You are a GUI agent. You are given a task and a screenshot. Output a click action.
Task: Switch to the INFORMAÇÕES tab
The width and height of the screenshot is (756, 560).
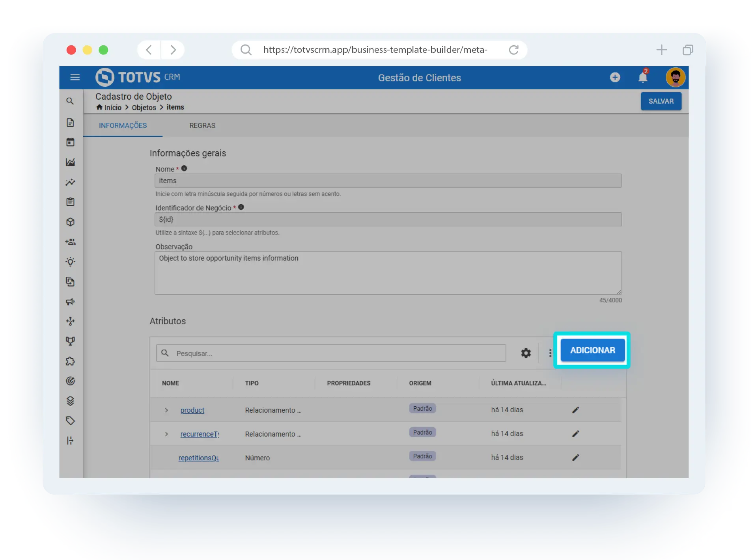tap(123, 125)
